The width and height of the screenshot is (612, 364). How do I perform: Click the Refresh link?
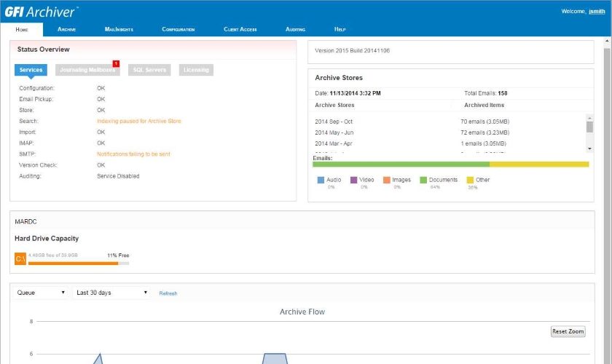tap(168, 293)
